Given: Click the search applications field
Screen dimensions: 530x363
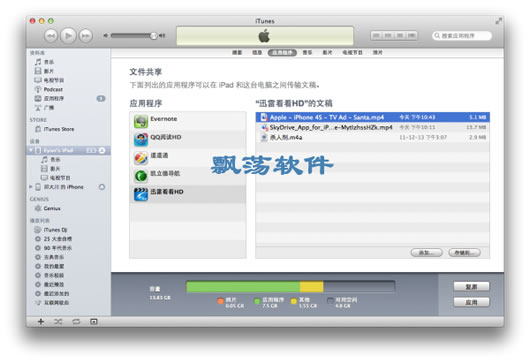Looking at the screenshot, I should click(462, 35).
